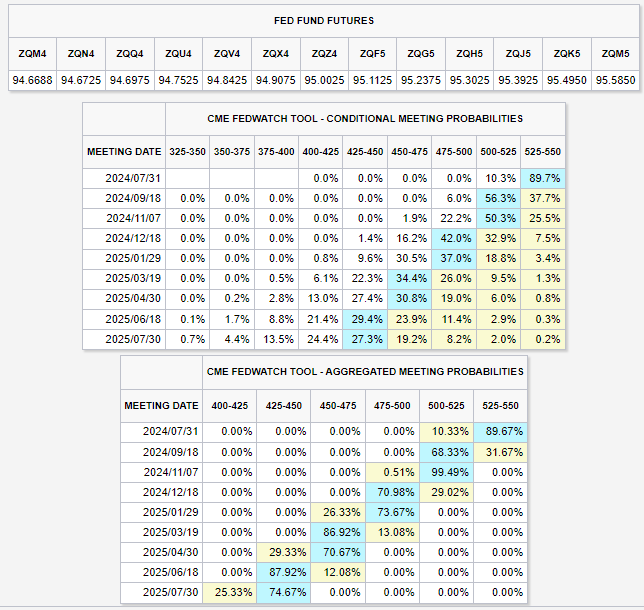Click the 34.4% highlighted cell

(409, 279)
